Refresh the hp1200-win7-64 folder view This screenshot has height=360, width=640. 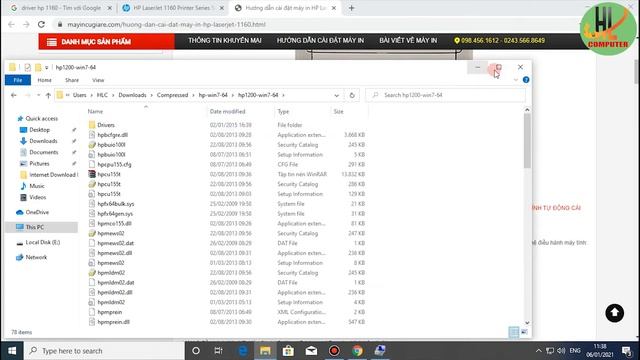(x=352, y=95)
